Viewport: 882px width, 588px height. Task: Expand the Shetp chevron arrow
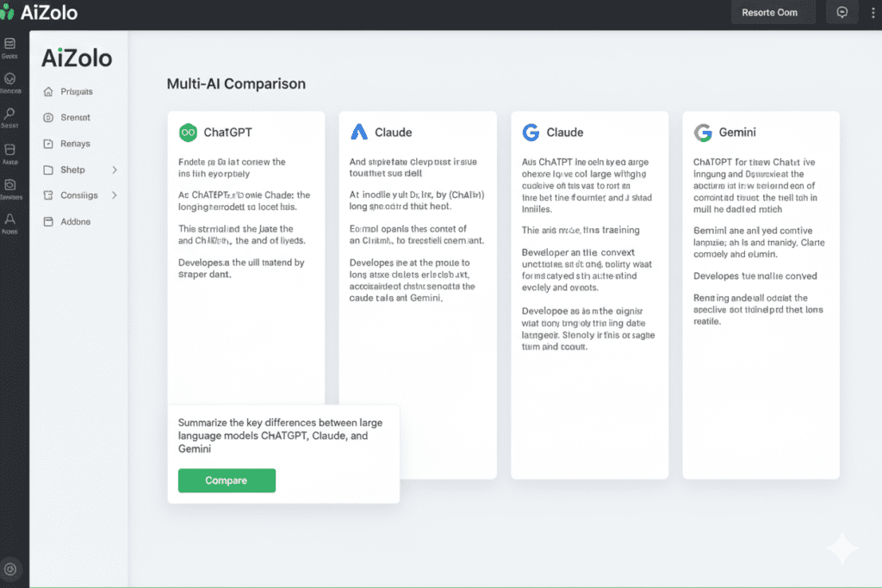click(115, 170)
